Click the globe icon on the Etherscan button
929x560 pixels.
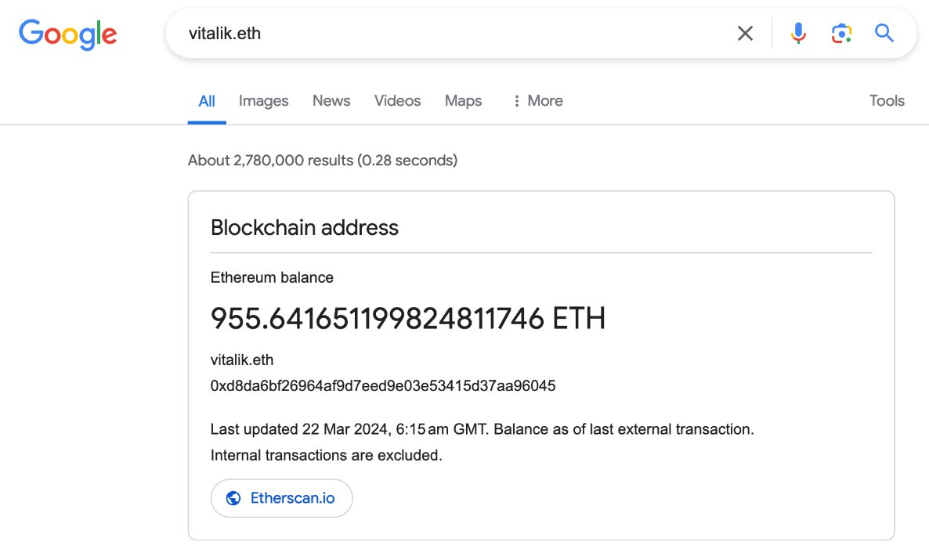click(232, 498)
